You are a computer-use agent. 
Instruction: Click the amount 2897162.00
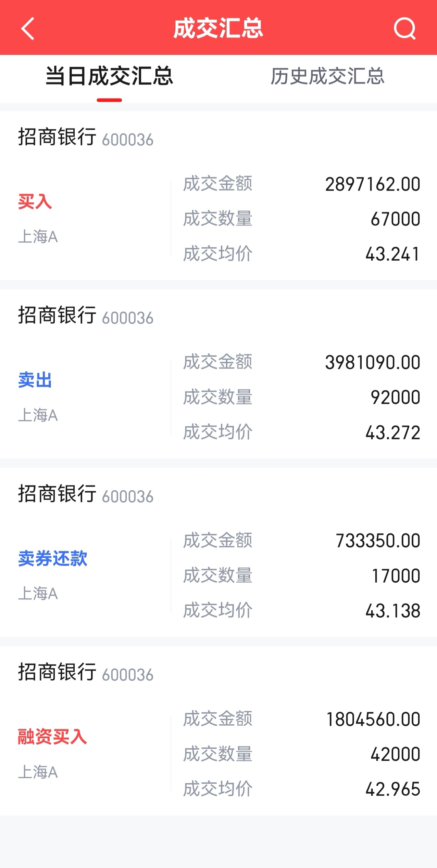373,184
